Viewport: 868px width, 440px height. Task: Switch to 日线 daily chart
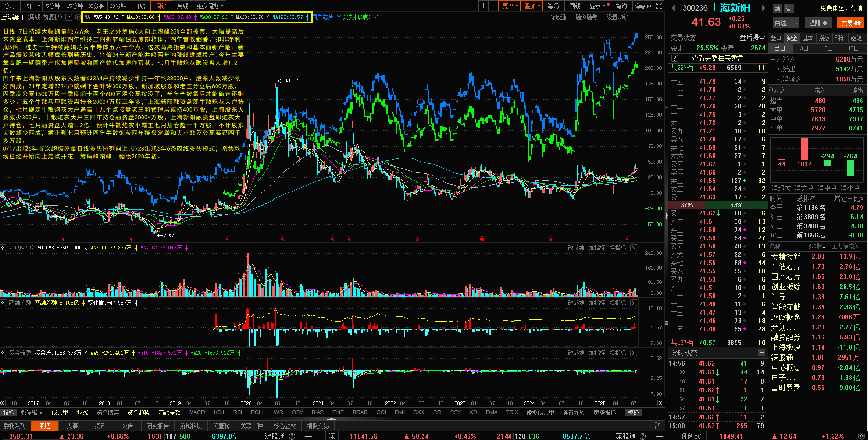[140, 6]
